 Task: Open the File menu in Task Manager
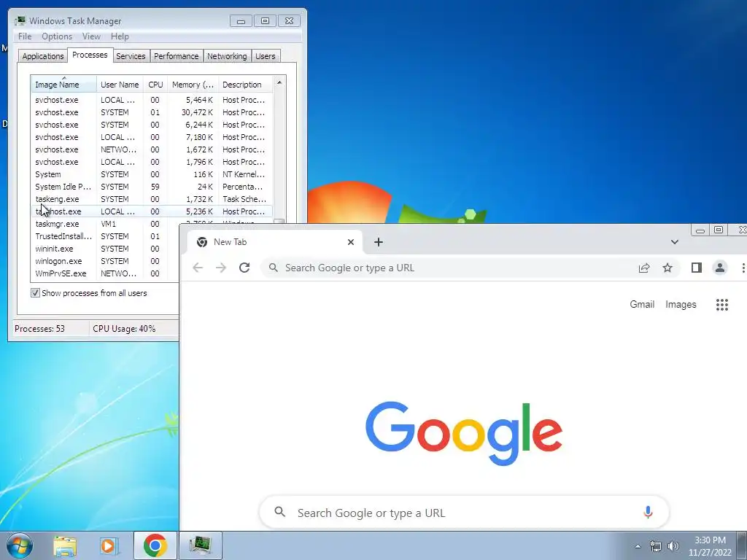pyautogui.click(x=25, y=36)
